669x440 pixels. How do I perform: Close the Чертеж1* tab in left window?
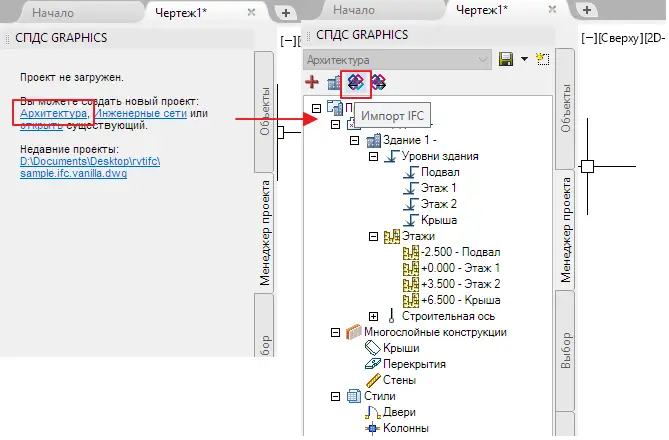(x=252, y=12)
